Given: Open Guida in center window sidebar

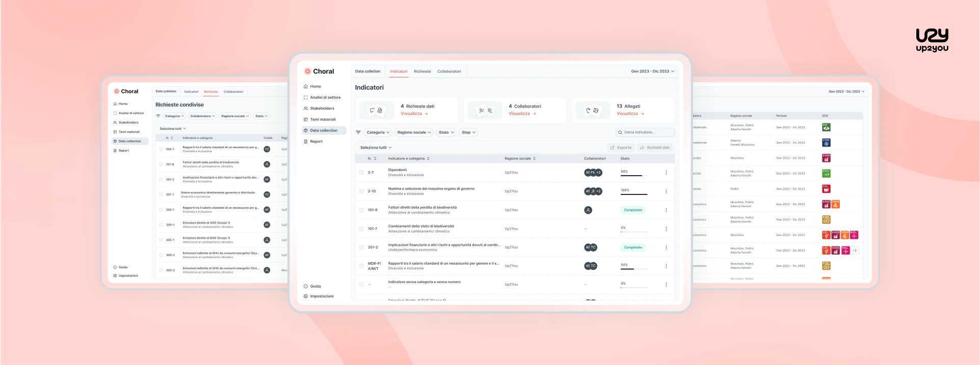Looking at the screenshot, I should pos(312,286).
